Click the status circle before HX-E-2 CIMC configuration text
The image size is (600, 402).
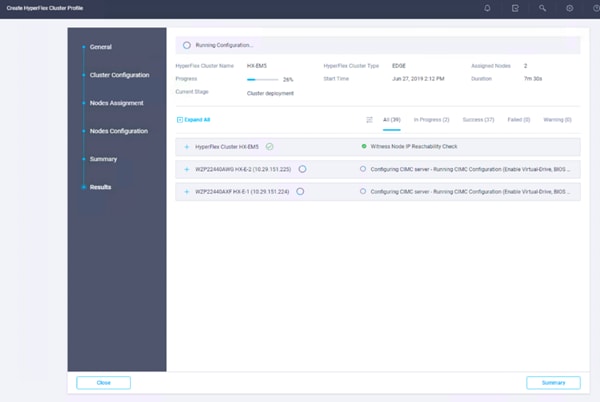click(x=363, y=169)
